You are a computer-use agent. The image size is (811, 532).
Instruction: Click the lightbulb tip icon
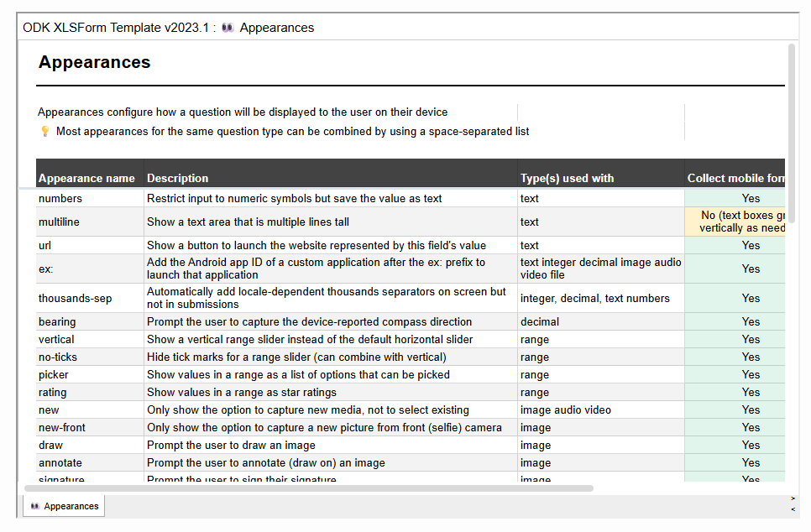(x=45, y=132)
